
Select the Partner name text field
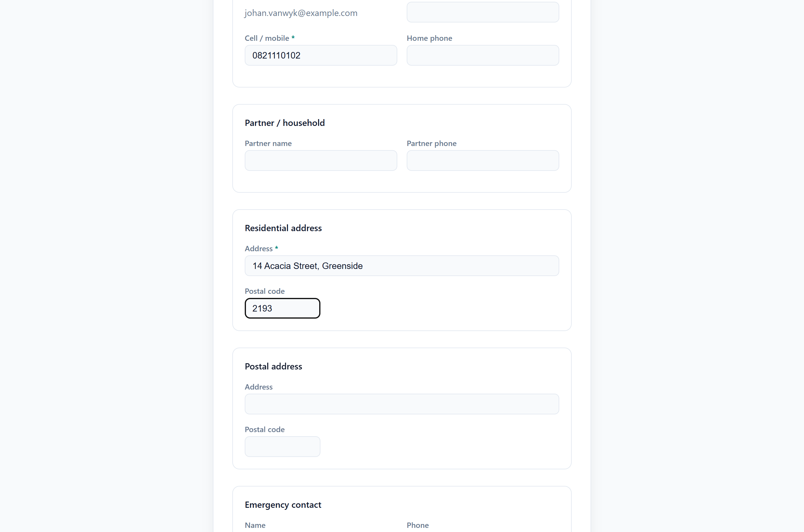[x=321, y=160]
